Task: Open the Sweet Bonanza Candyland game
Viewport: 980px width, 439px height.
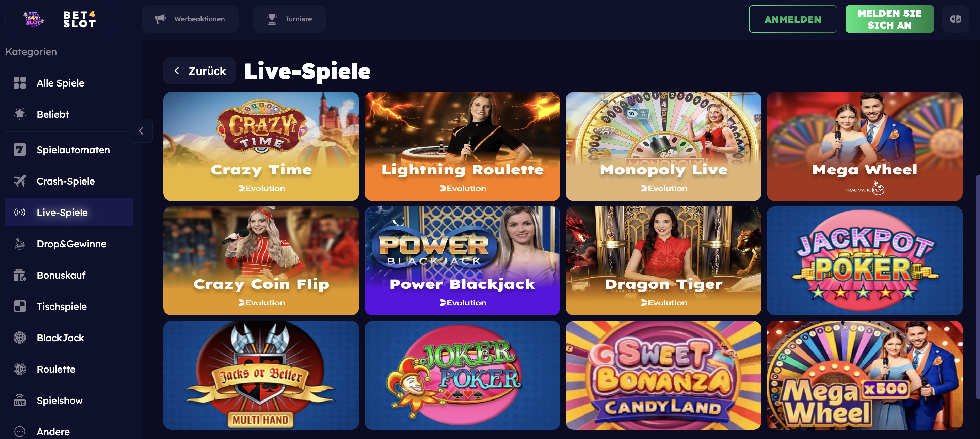Action: (663, 375)
